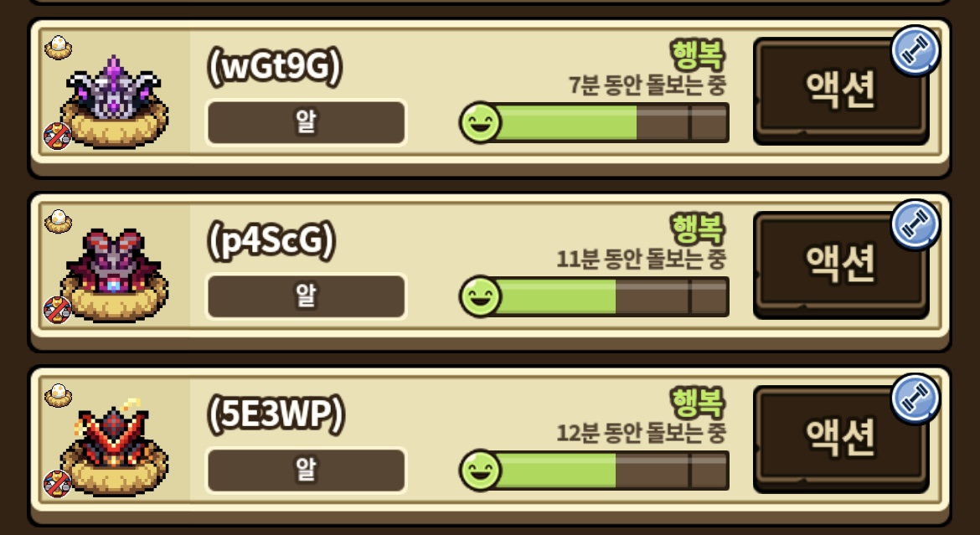The image size is (980, 535).
Task: Select the crimson winged egg in nest
Action: tap(114, 275)
